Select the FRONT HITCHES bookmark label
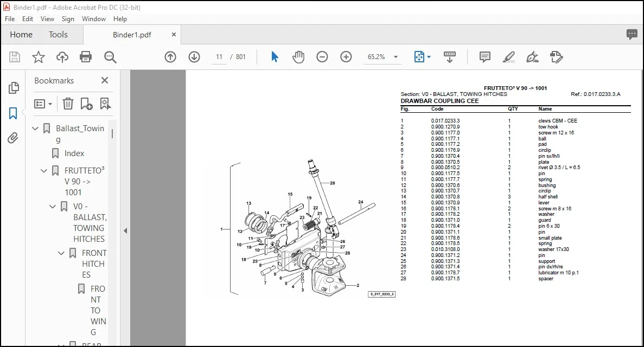The height and width of the screenshot is (347, 644). pos(94,264)
